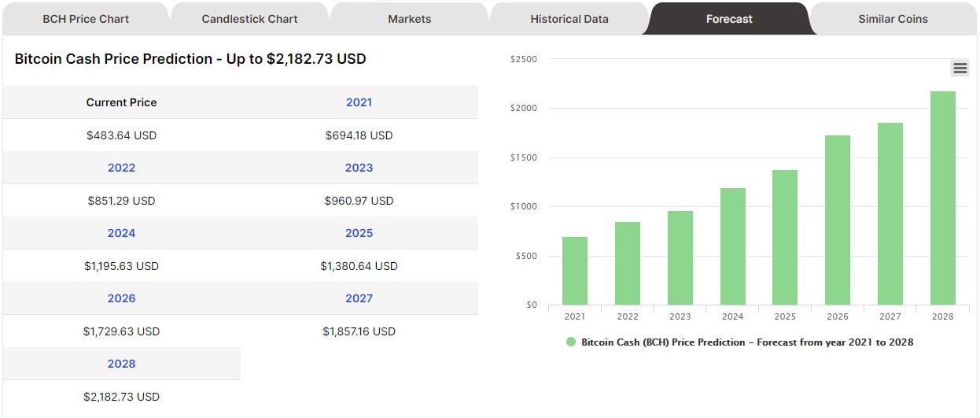Open the Similar Coins tab
Image resolution: width=980 pixels, height=418 pixels.
[893, 19]
